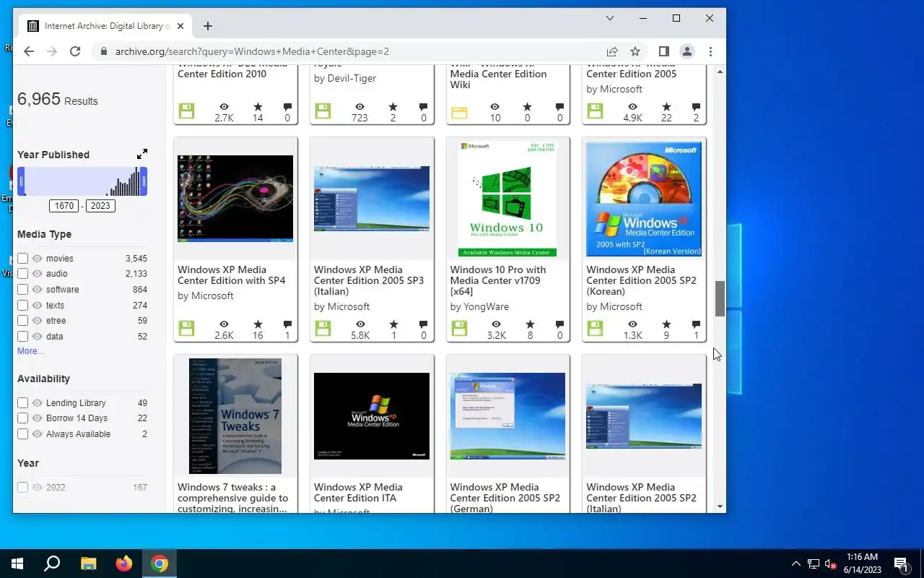The width and height of the screenshot is (924, 578).
Task: Check the 2022 year filter
Action: [23, 487]
